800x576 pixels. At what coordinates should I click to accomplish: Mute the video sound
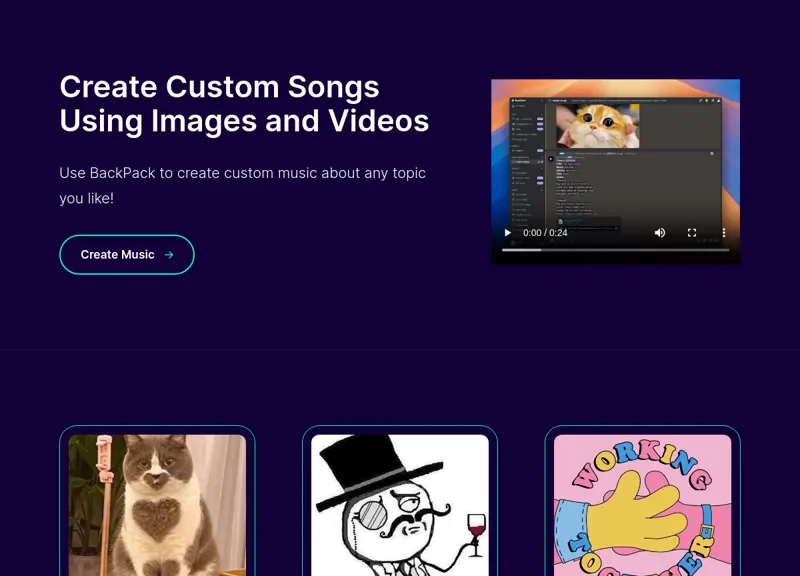pyautogui.click(x=660, y=233)
